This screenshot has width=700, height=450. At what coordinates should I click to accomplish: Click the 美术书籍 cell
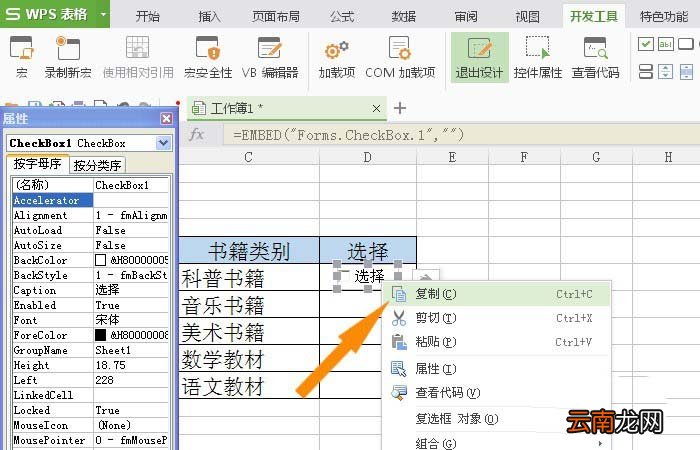[x=249, y=332]
